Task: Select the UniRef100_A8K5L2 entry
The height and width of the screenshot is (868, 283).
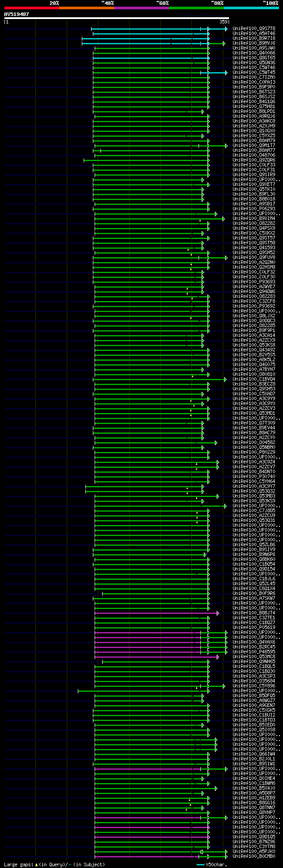Action: 254,360
